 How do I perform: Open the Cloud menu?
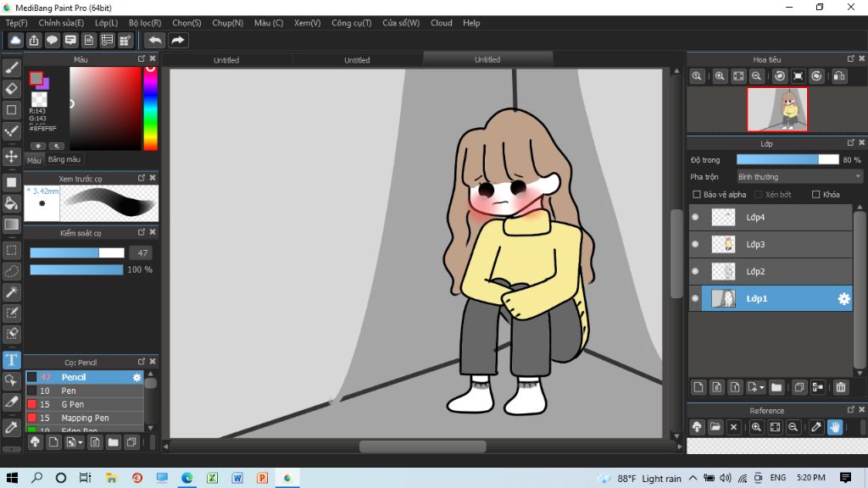point(441,23)
